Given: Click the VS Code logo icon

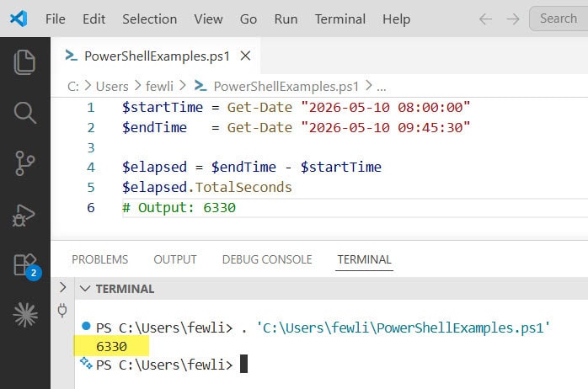Looking at the screenshot, I should [x=19, y=19].
